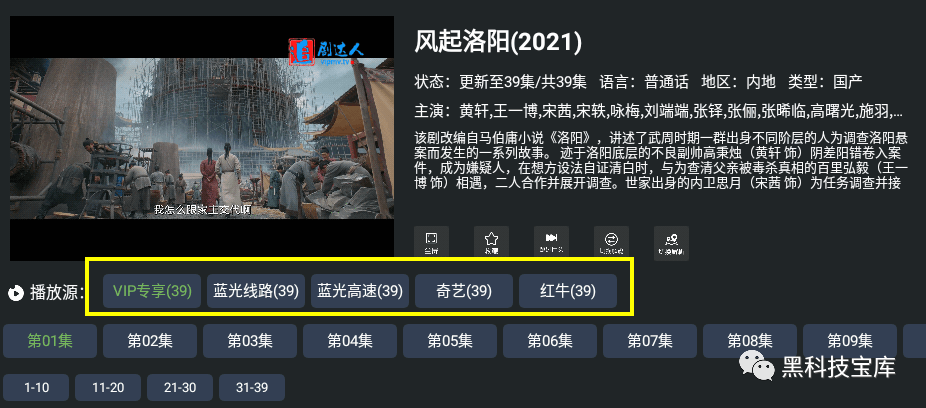This screenshot has width=926, height=408.
Task: Play episode 第02集
Action: [150, 341]
